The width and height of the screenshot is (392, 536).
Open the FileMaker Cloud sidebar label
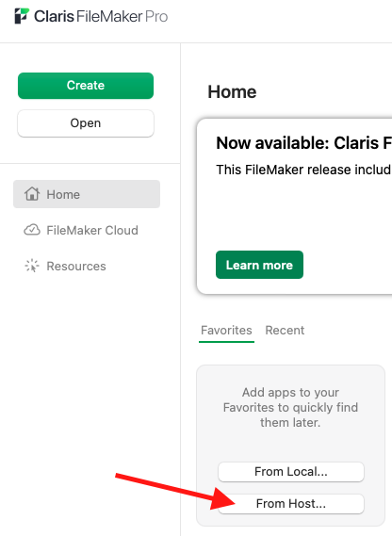pos(92,230)
